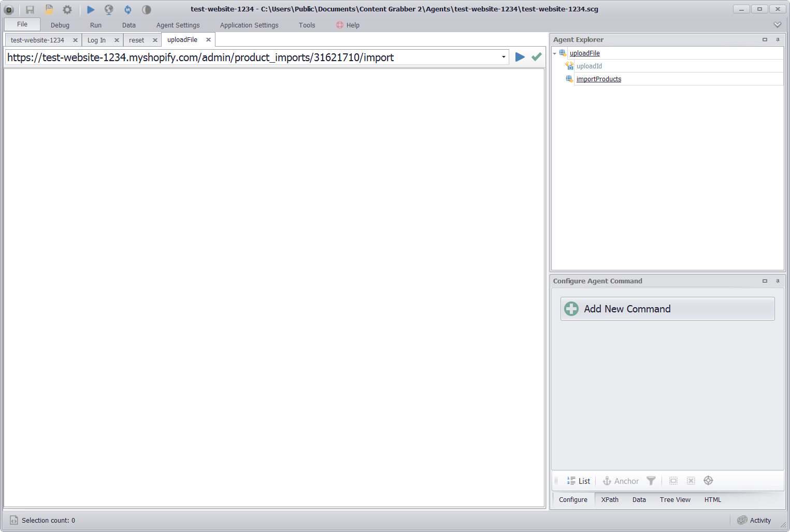Image resolution: width=790 pixels, height=532 pixels.
Task: Click the target crosshair icon in the selection toolbar
Action: point(708,481)
